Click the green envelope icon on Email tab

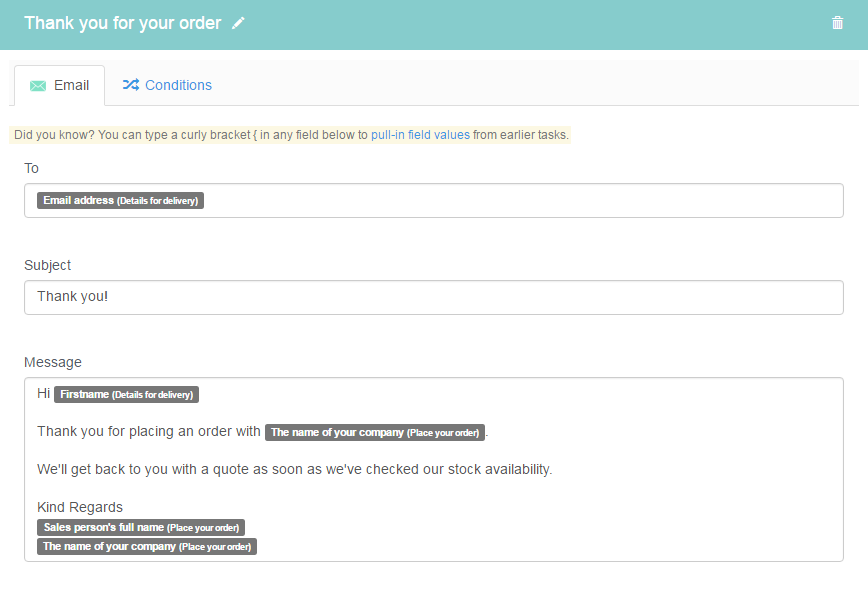pyautogui.click(x=38, y=86)
